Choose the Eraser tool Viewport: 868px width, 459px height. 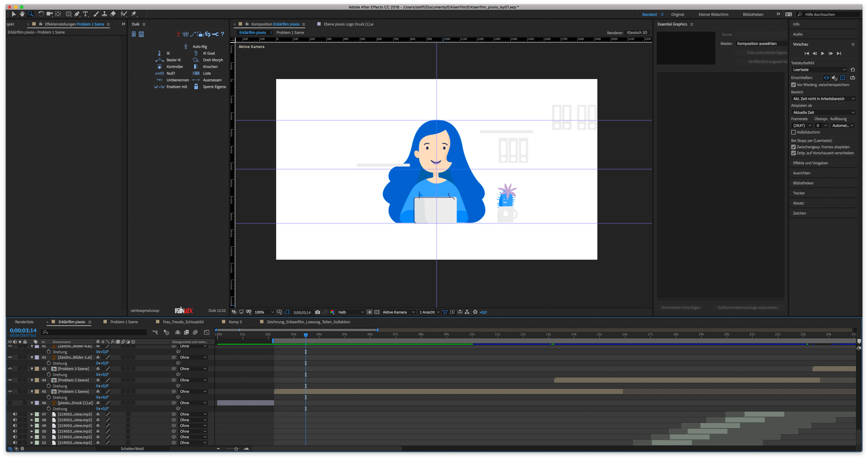pos(113,14)
